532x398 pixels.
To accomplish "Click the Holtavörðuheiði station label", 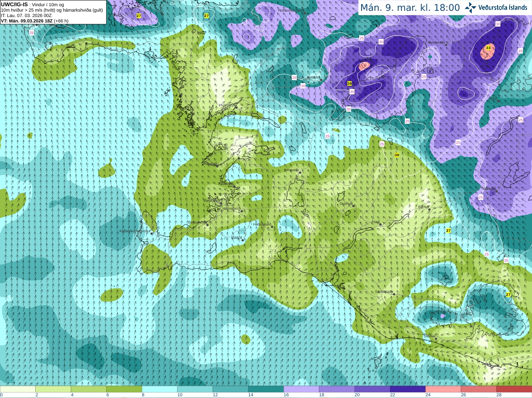I will 291,10.
